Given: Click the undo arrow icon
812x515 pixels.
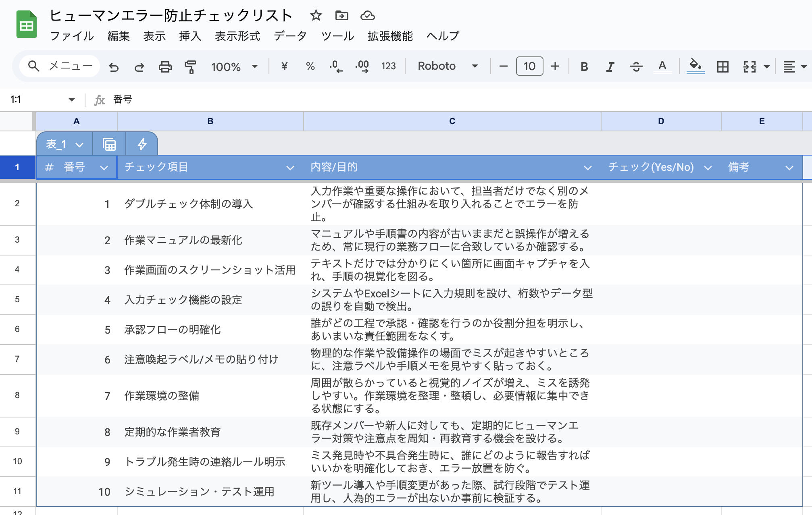Looking at the screenshot, I should [x=114, y=67].
